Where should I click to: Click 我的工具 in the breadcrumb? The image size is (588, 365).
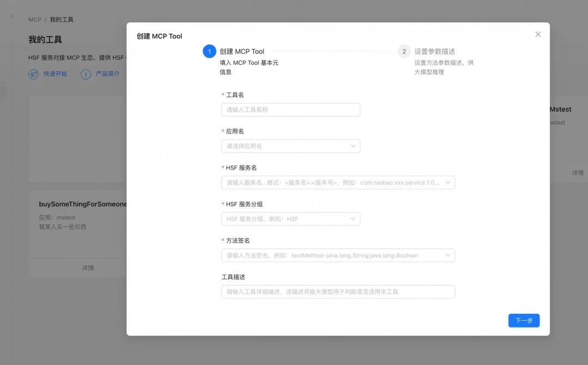coord(62,19)
